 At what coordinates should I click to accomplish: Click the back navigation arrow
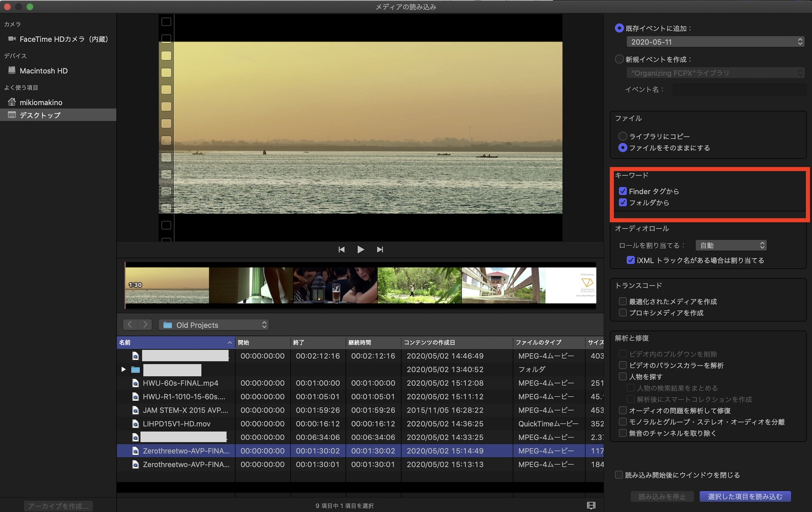(130, 325)
